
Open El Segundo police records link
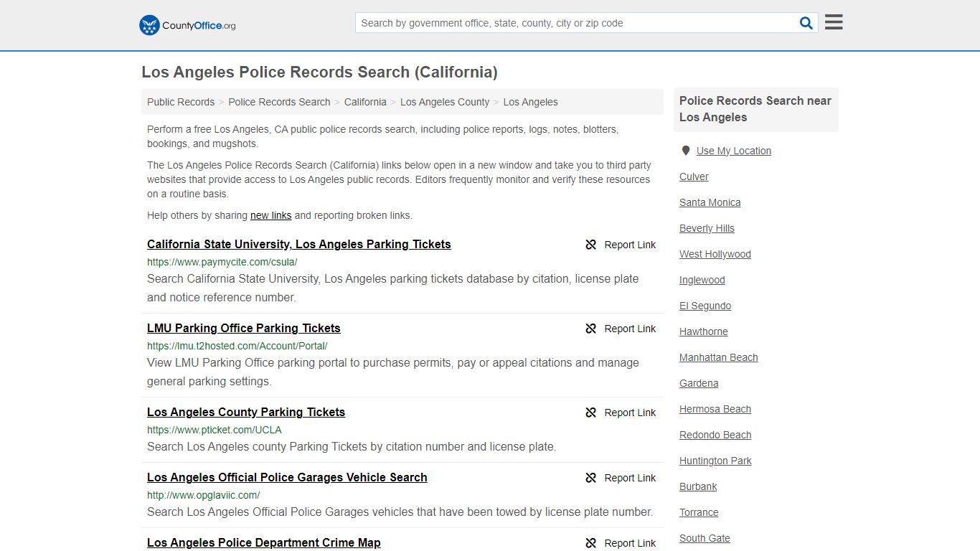pos(705,306)
